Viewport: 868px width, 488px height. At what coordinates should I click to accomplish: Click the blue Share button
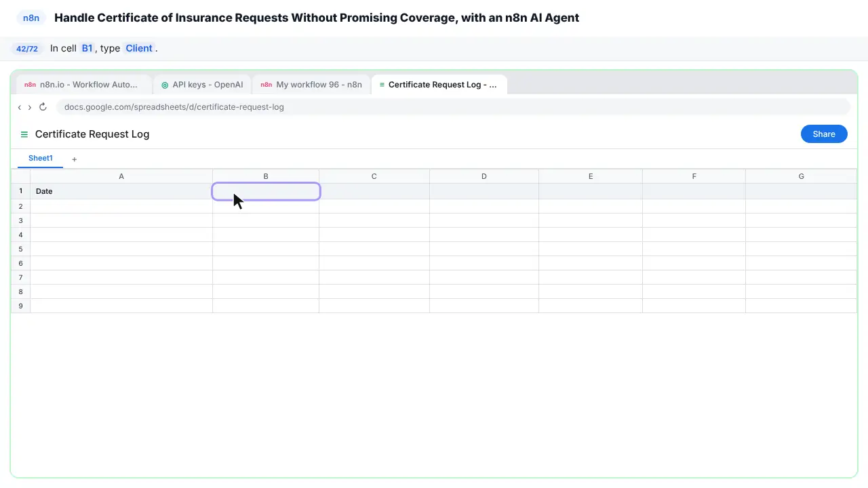(x=824, y=134)
